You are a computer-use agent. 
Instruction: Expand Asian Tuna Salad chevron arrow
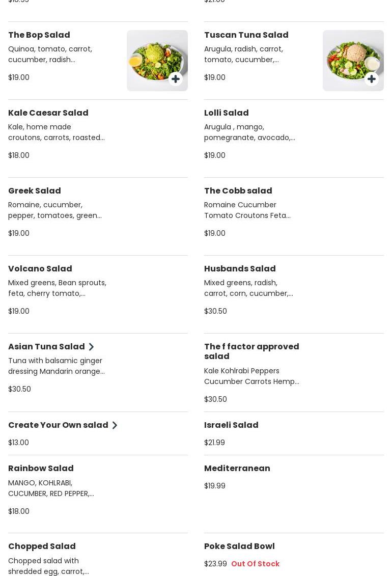pyautogui.click(x=92, y=347)
